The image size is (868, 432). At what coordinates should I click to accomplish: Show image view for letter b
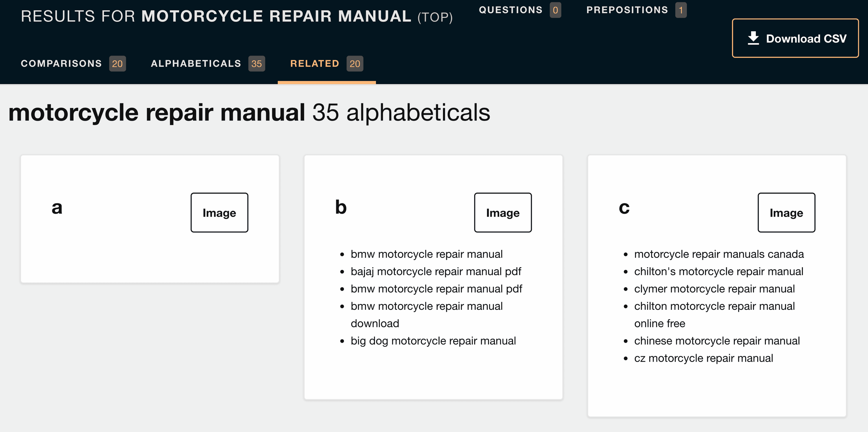(x=503, y=213)
